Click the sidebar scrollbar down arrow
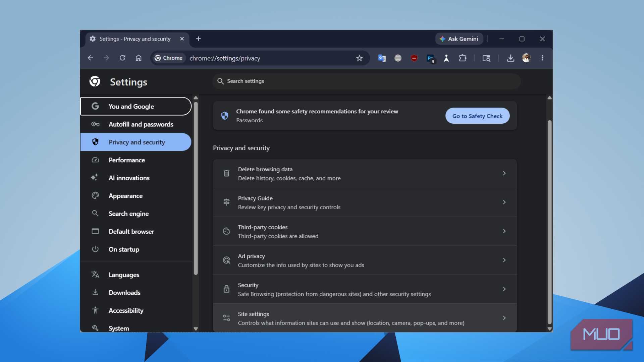The height and width of the screenshot is (362, 644). click(196, 329)
